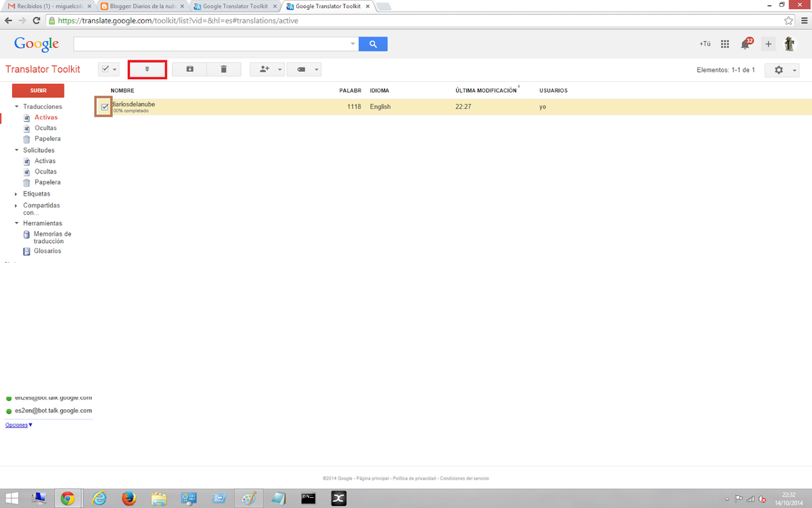812x508 pixels.
Task: Expand the Etiquetas section
Action: 17,194
